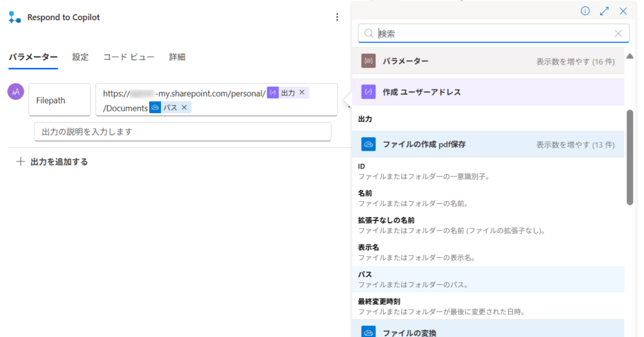Click the text type AA icon beside Filepath

coord(16,92)
